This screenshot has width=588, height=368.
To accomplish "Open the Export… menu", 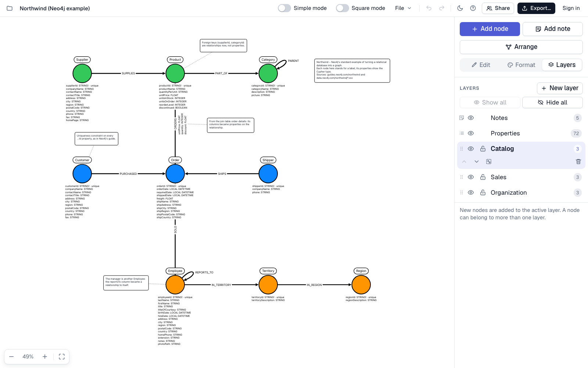I will [x=536, y=8].
